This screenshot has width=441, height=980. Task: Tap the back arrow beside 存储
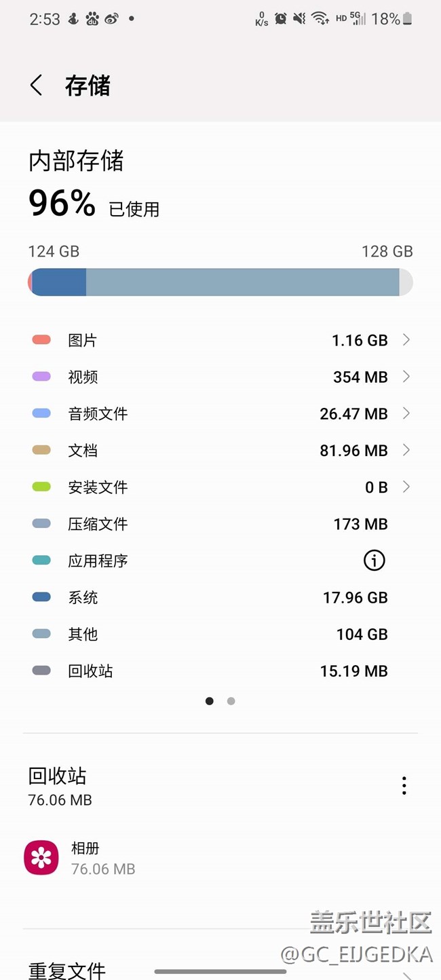[37, 86]
